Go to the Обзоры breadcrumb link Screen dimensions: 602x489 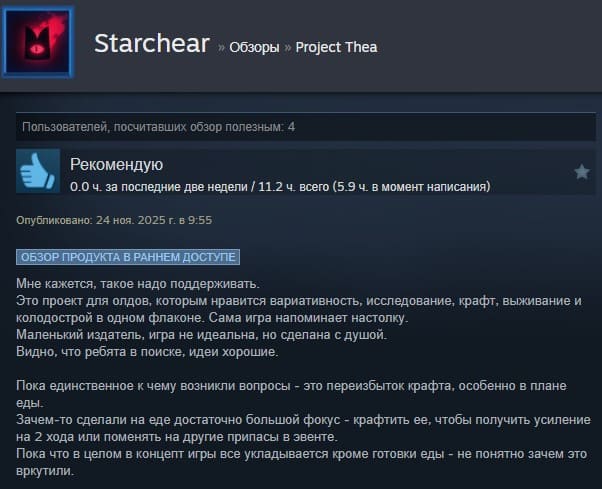pyautogui.click(x=254, y=47)
